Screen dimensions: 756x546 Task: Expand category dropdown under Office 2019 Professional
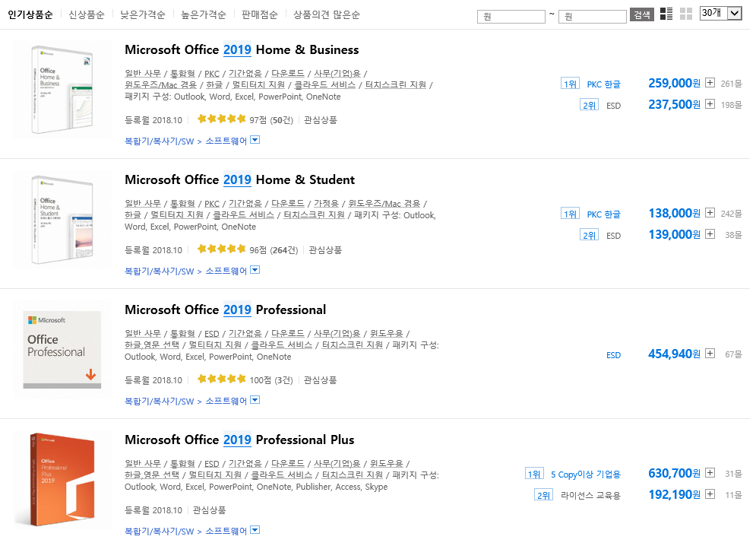coord(255,400)
